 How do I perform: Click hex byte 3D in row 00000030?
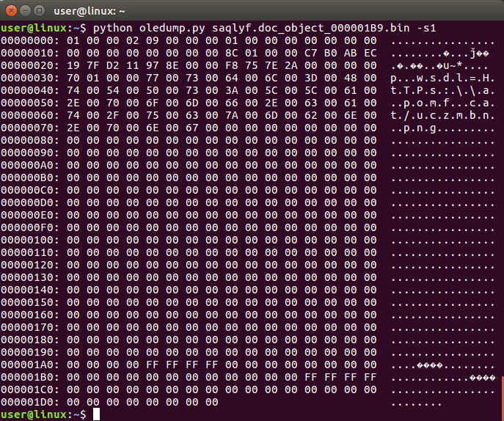point(311,78)
